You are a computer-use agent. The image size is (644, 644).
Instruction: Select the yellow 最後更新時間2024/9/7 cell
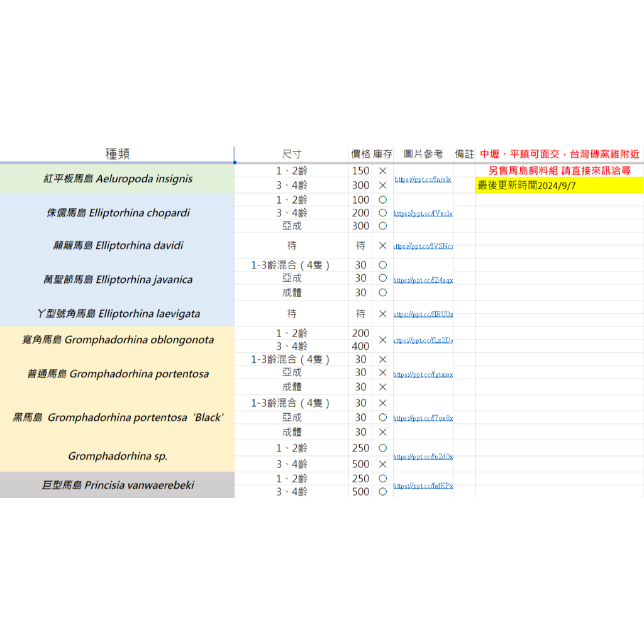(x=559, y=186)
